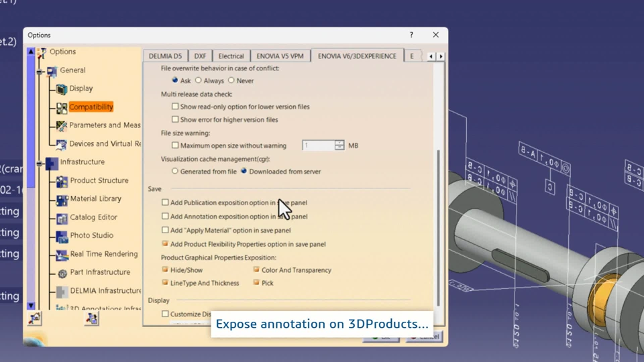644x362 pixels.
Task: Enable Add Publication exposition option checkbox
Action: click(165, 202)
